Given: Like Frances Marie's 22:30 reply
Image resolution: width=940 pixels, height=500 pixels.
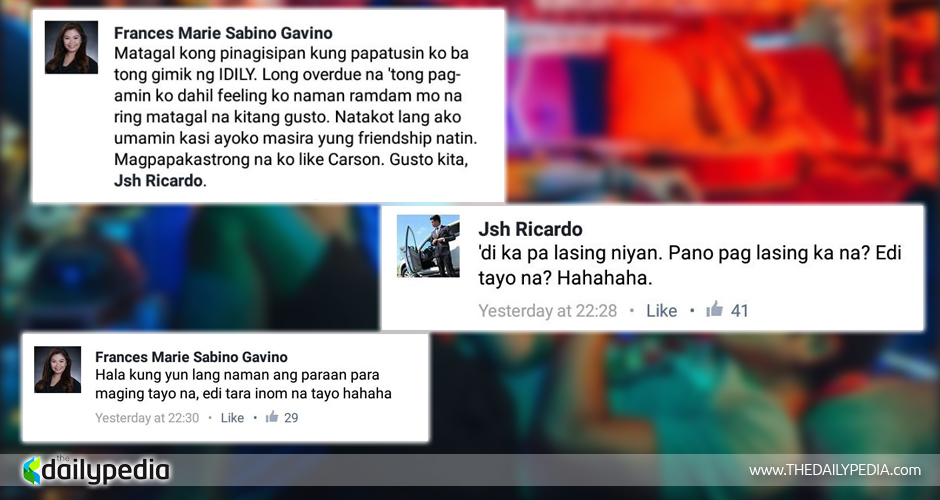Looking at the screenshot, I should pos(232,418).
